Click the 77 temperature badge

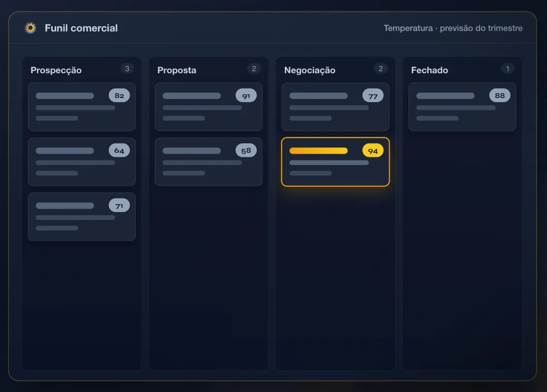coord(373,95)
